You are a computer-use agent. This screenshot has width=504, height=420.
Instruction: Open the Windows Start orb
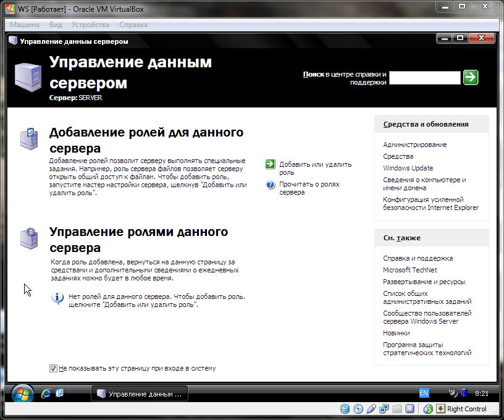point(22,393)
